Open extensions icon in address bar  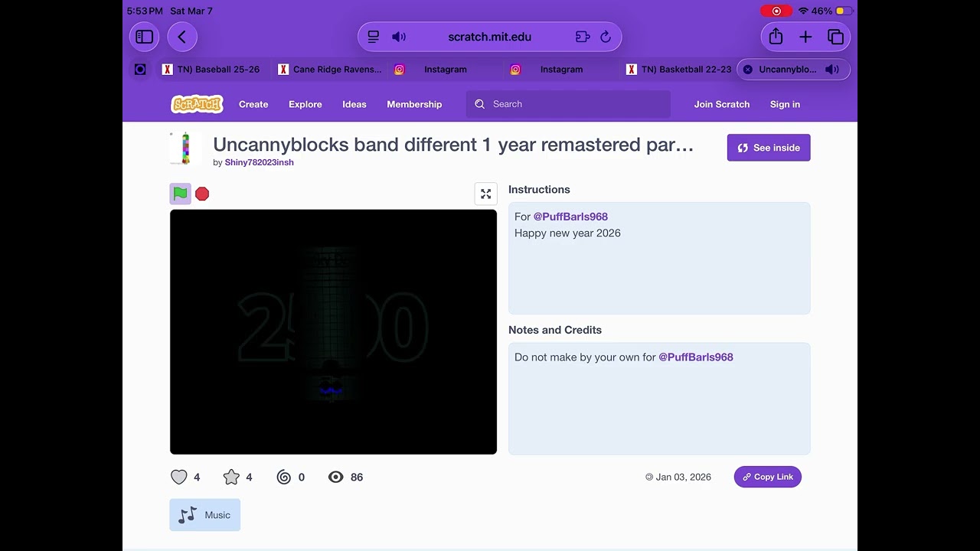tap(582, 37)
